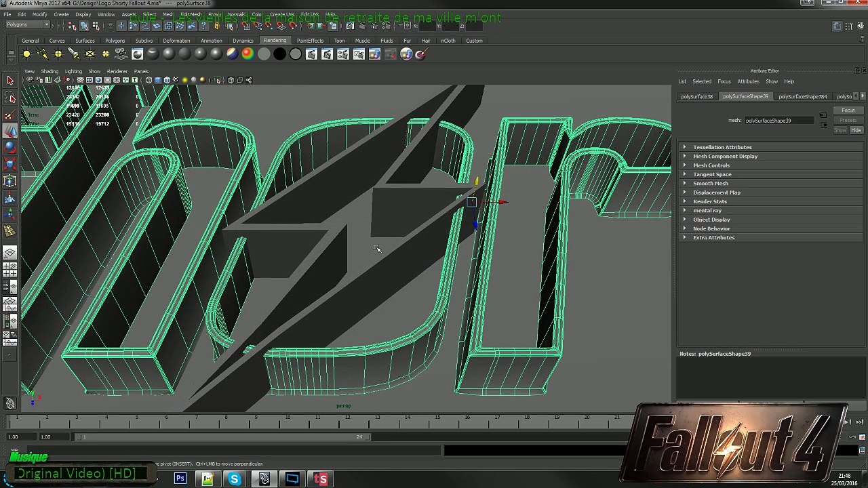Choose the Select tool in the toolbox
868x488 pixels.
[x=10, y=81]
